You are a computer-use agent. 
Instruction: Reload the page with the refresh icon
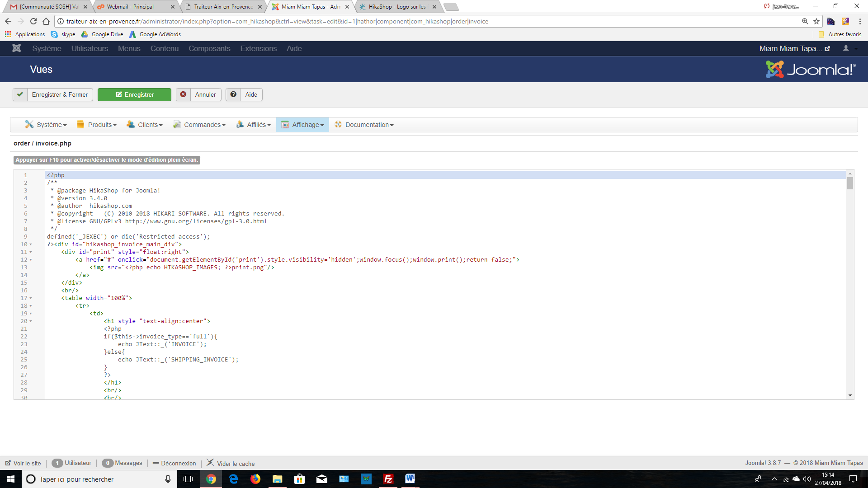tap(33, 21)
